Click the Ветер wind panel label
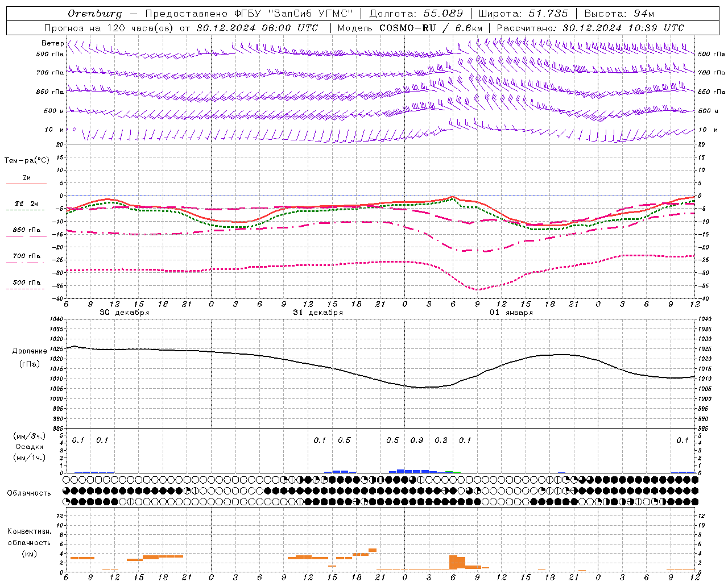Screen dimensions: 728x582 [52, 43]
